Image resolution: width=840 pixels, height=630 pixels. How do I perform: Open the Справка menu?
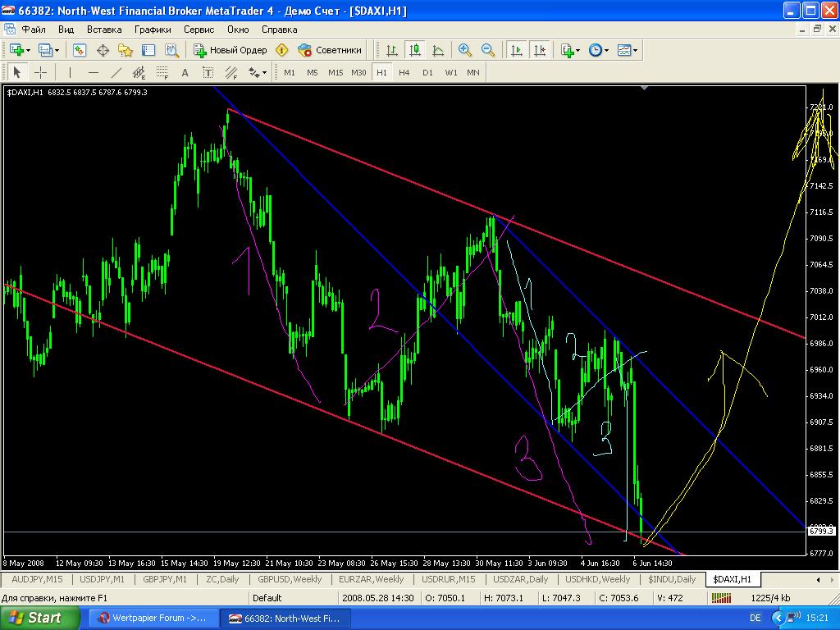(x=279, y=30)
